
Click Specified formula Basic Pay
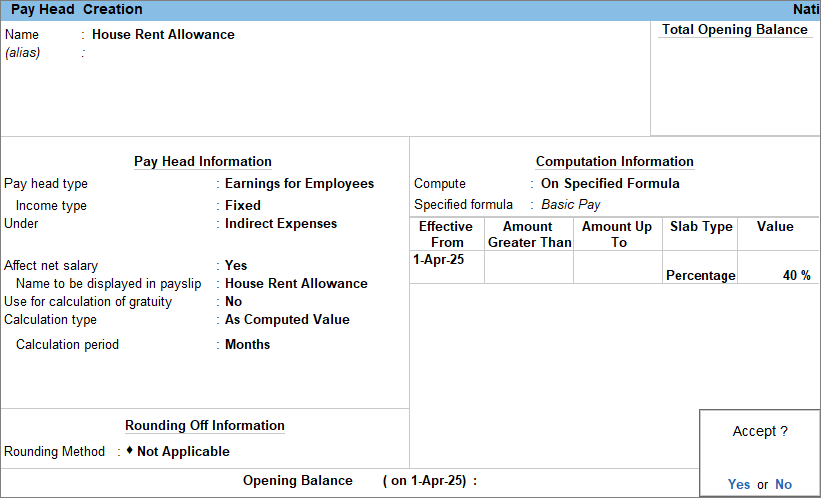click(x=570, y=204)
